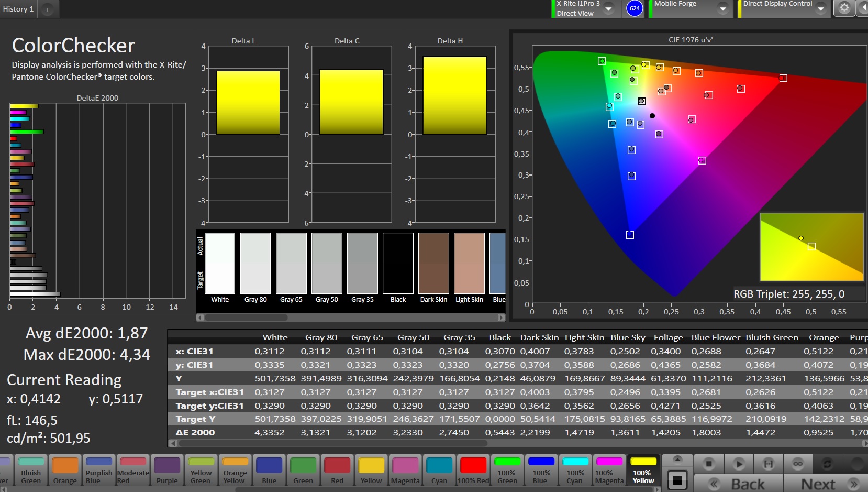Screen dimensions: 868x492
Task: Click the black square pattern button
Action: coord(677,479)
